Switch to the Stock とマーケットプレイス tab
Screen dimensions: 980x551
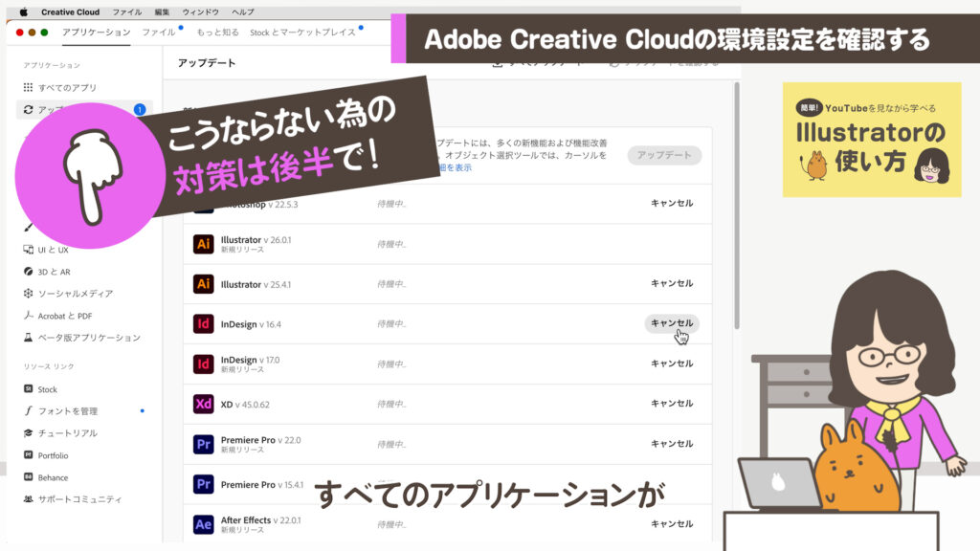point(302,32)
